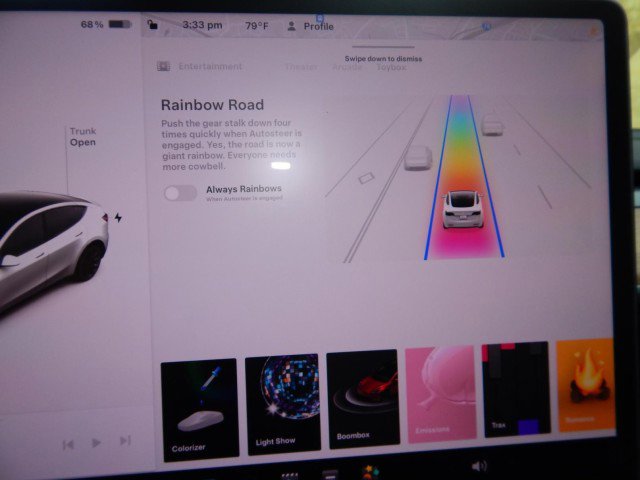Toggle the Always Rainbows switch
Screen dimensions: 640x480
(x=180, y=193)
